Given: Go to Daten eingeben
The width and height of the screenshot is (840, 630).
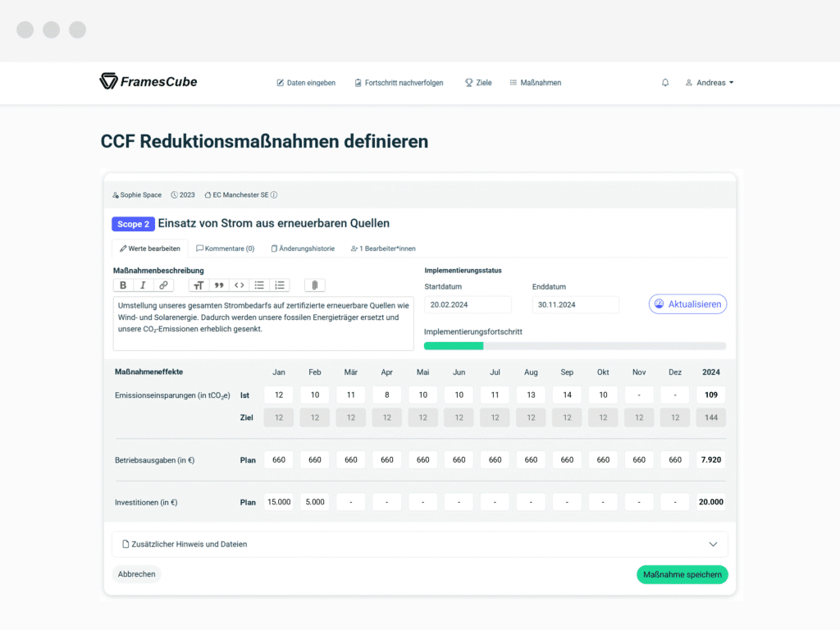Looking at the screenshot, I should pos(306,83).
